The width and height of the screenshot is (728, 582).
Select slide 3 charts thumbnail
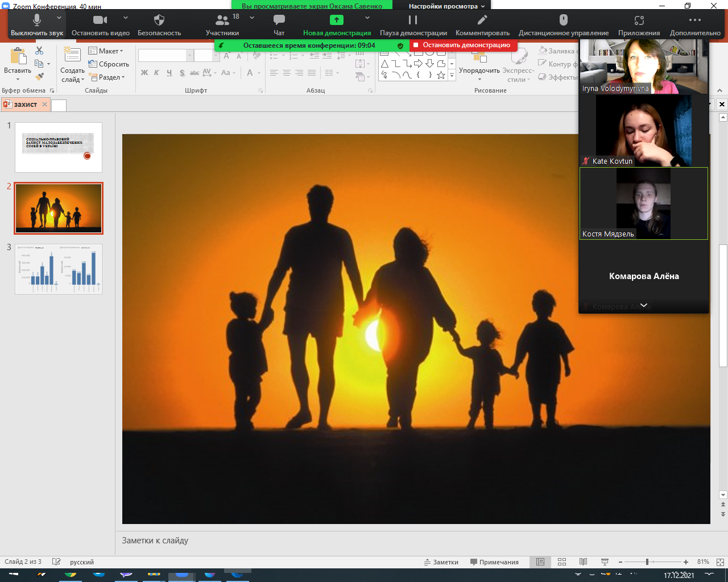[59, 269]
